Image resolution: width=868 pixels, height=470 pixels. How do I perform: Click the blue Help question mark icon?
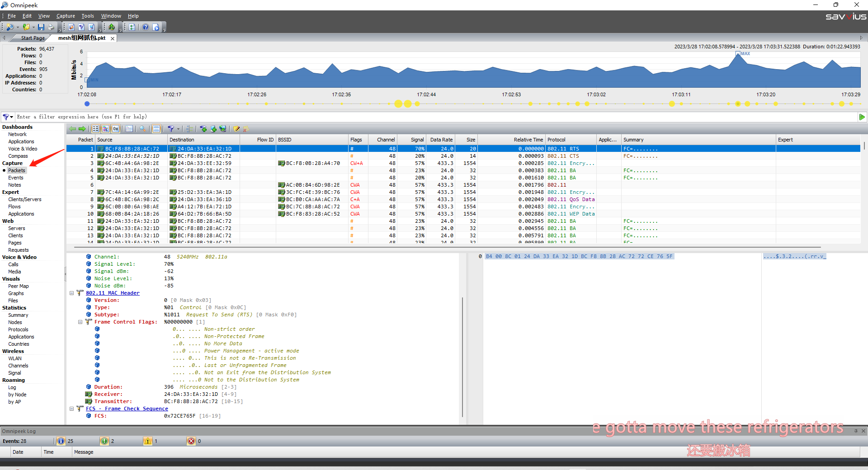146,27
